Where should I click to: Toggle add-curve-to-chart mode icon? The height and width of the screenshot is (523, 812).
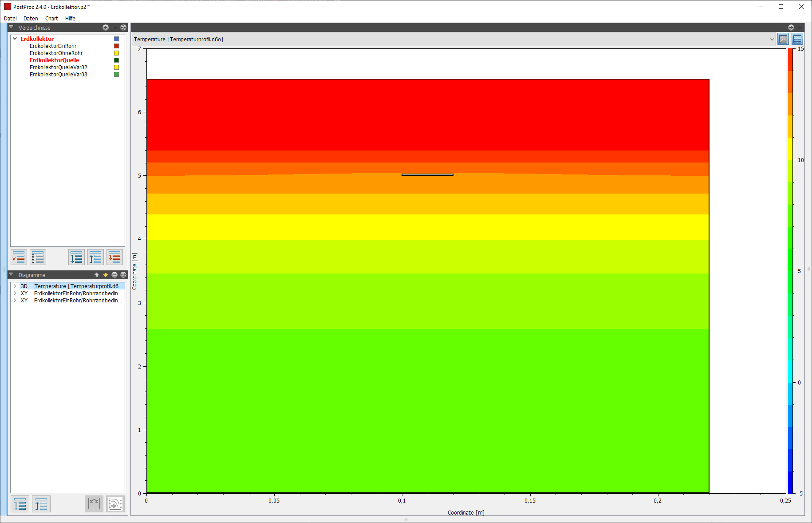tap(115, 504)
